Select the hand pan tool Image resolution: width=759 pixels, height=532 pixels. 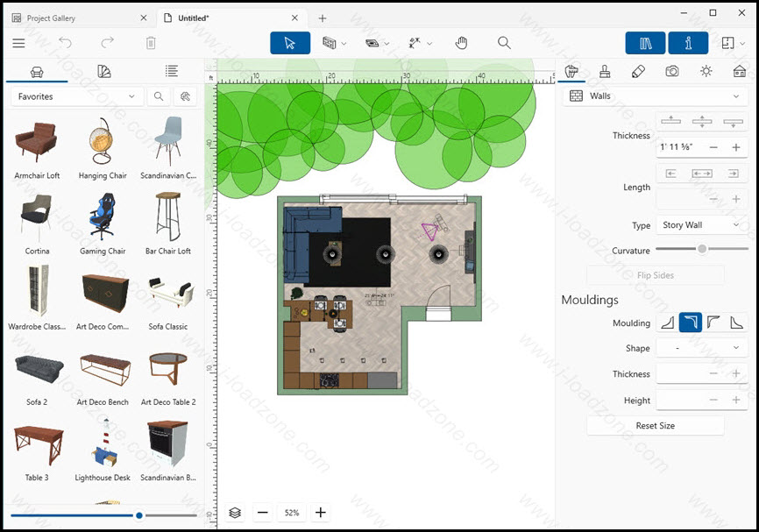[461, 43]
